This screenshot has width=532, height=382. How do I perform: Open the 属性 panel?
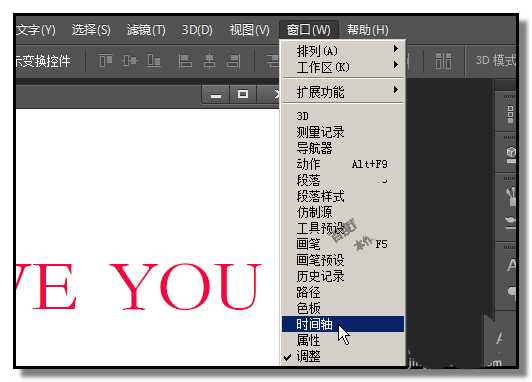click(x=343, y=340)
